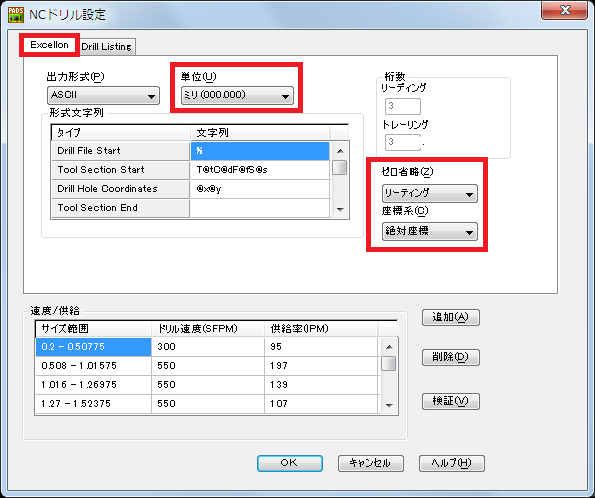Switch to the Drill Listing tab
The image size is (595, 498).
pyautogui.click(x=107, y=47)
